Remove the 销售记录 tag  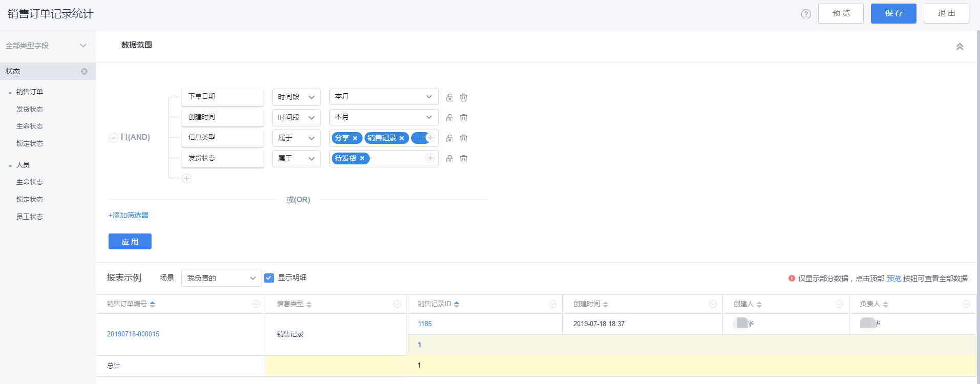[401, 138]
